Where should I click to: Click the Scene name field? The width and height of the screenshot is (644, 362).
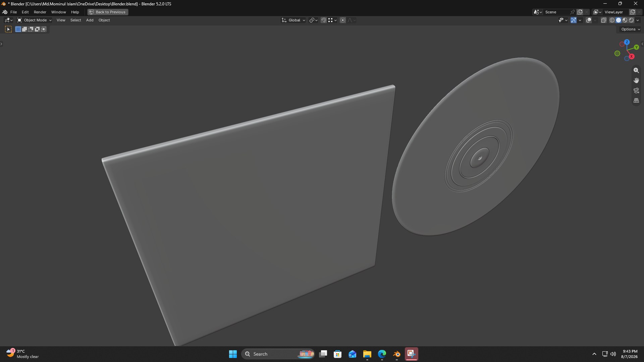pos(556,12)
